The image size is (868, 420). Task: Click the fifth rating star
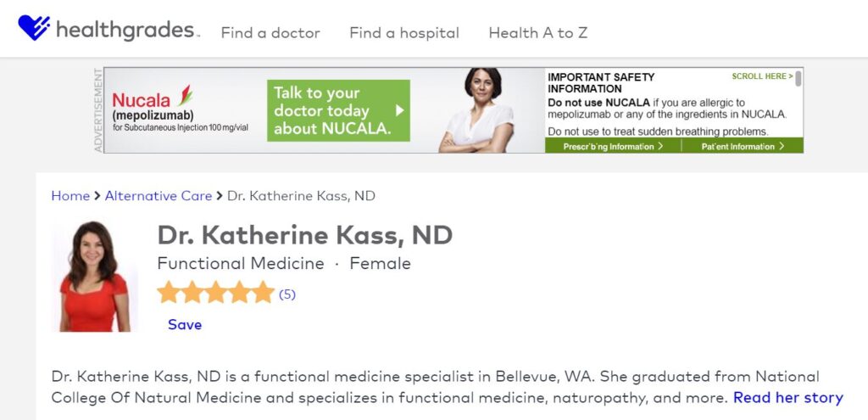click(264, 292)
